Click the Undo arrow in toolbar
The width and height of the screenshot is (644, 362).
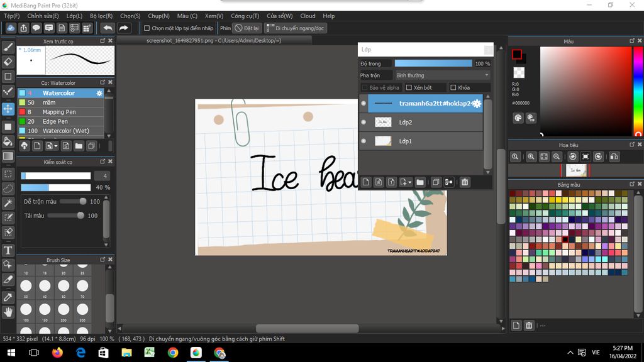click(108, 28)
